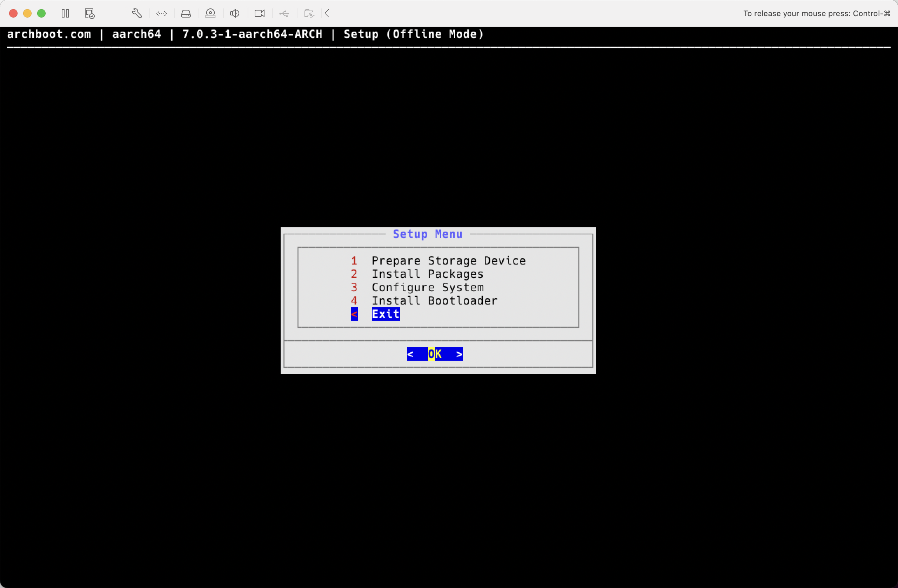
Task: Click the OK button
Action: pyautogui.click(x=435, y=354)
